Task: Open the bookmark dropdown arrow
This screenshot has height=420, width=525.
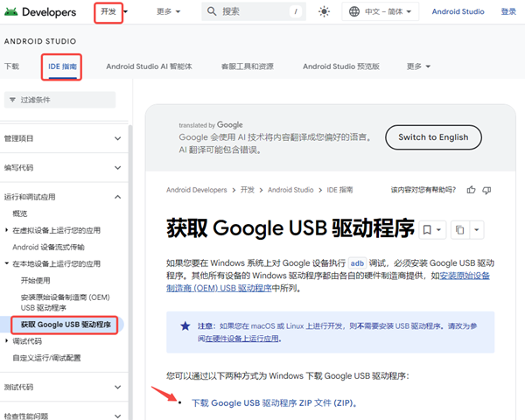Action: click(438, 230)
